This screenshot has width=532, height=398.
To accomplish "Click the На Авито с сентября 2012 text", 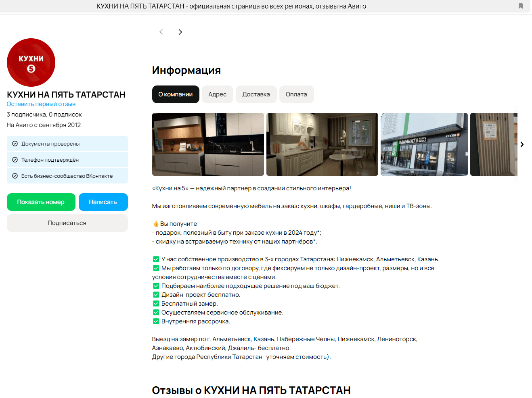I will 44,125.
